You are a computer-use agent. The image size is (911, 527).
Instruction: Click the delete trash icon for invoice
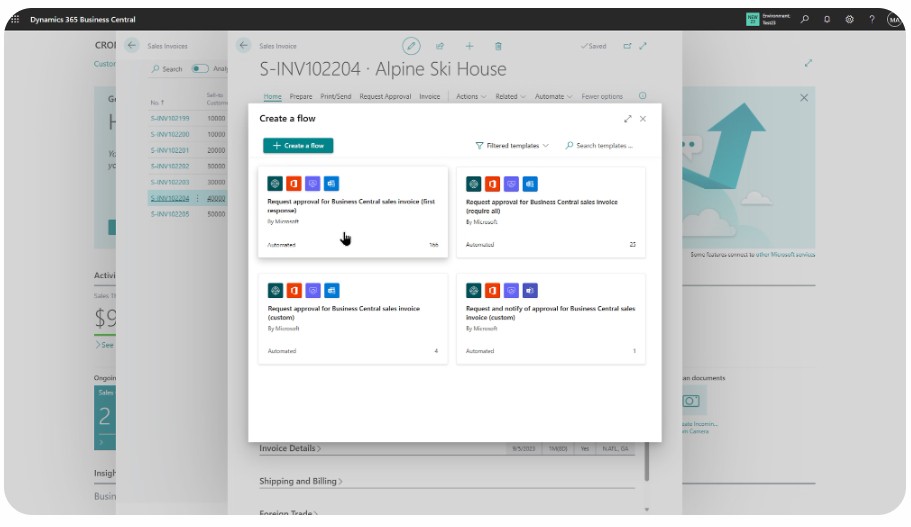(498, 46)
